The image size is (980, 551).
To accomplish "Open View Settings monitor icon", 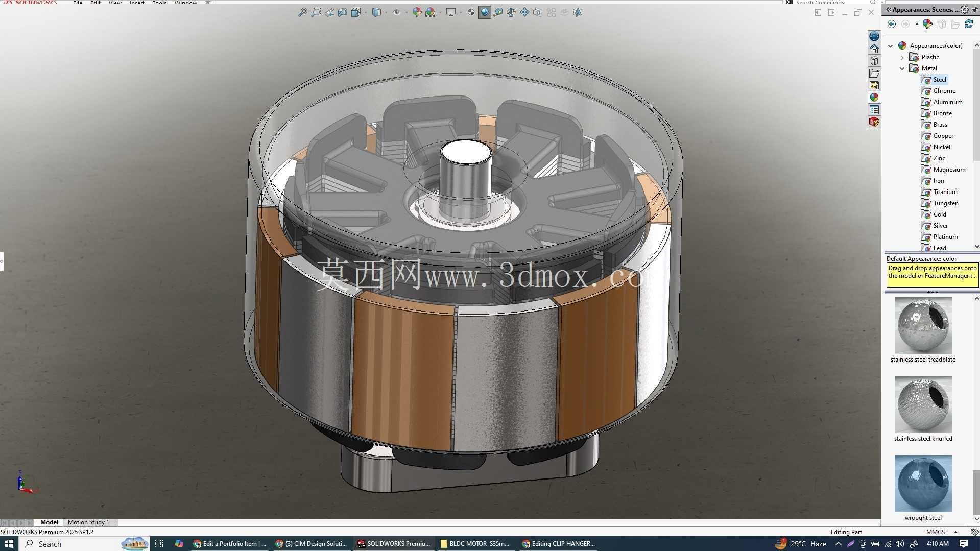I will tap(451, 12).
